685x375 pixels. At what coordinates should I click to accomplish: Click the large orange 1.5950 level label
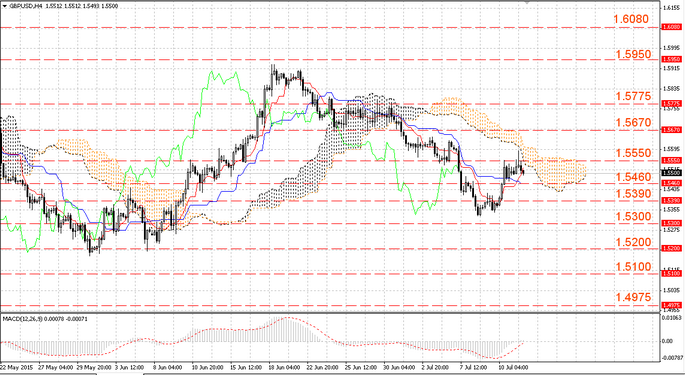pos(633,54)
